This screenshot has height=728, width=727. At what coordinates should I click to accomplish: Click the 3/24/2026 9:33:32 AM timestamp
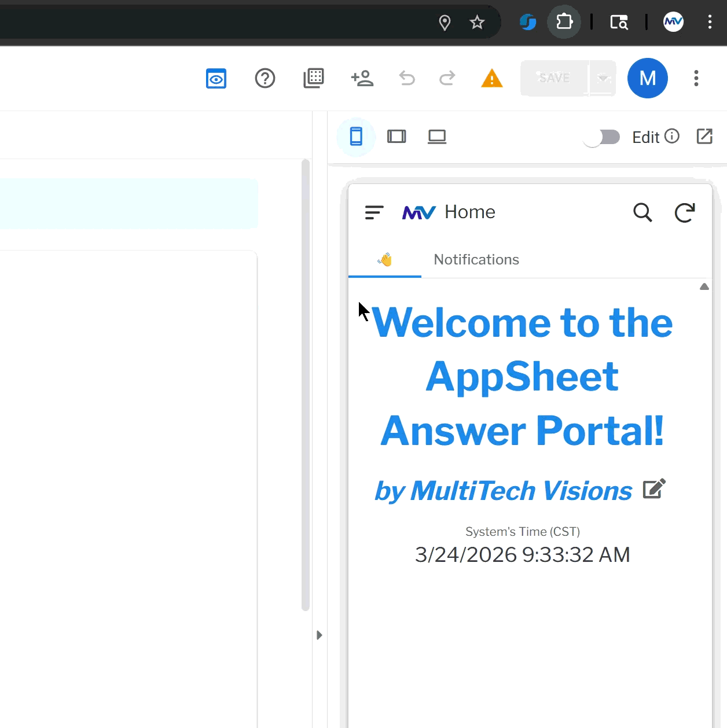522,554
